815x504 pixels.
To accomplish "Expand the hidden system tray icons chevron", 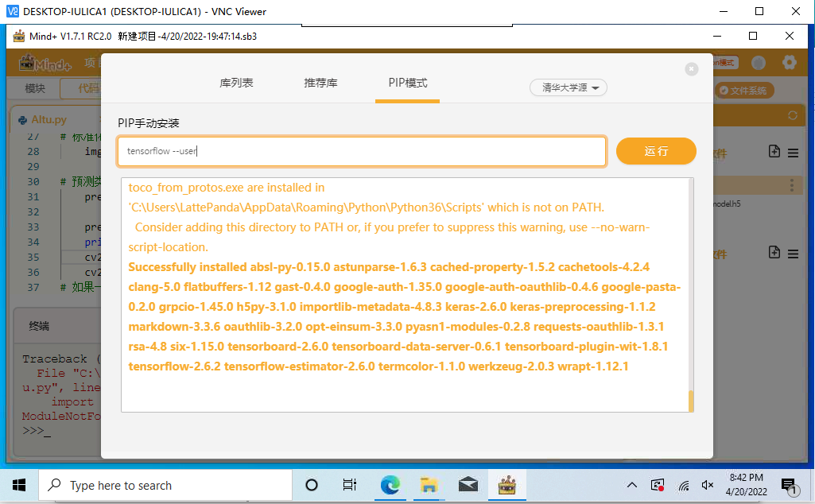I will pyautogui.click(x=631, y=485).
